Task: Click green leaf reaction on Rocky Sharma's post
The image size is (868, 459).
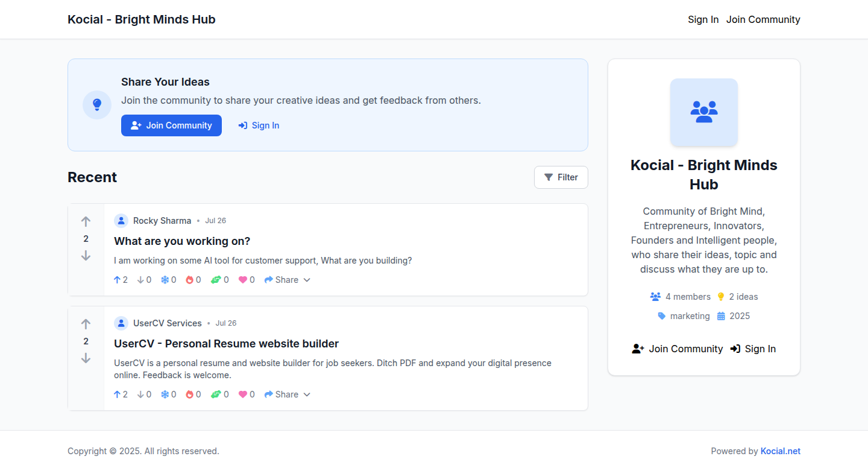Action: [219, 280]
